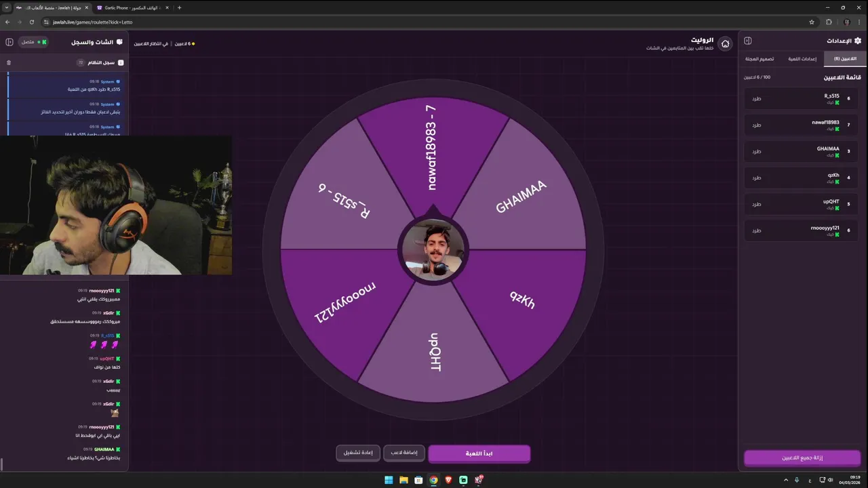Click GHAIMAA username in chat

point(104,449)
